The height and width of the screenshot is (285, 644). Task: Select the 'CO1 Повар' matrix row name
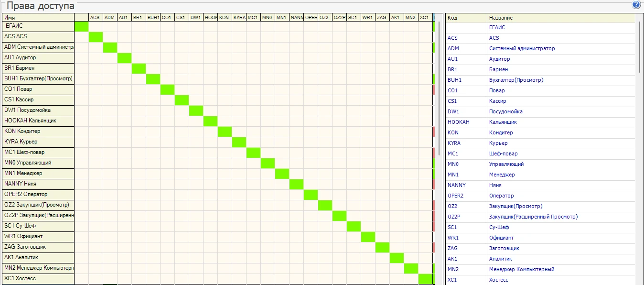38,90
